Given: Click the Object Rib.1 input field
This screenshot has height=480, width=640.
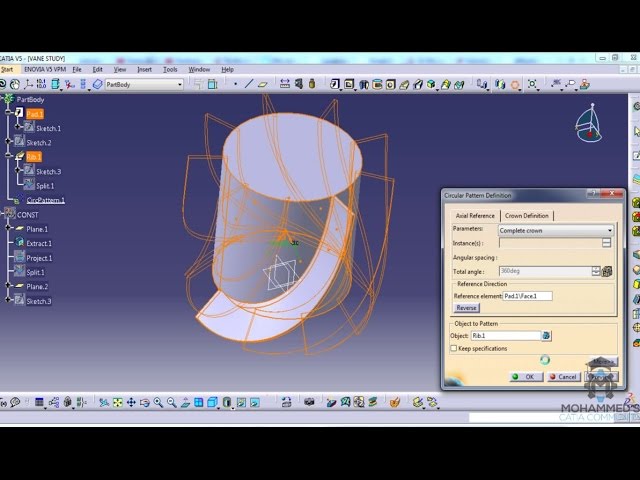Looking at the screenshot, I should click(506, 336).
